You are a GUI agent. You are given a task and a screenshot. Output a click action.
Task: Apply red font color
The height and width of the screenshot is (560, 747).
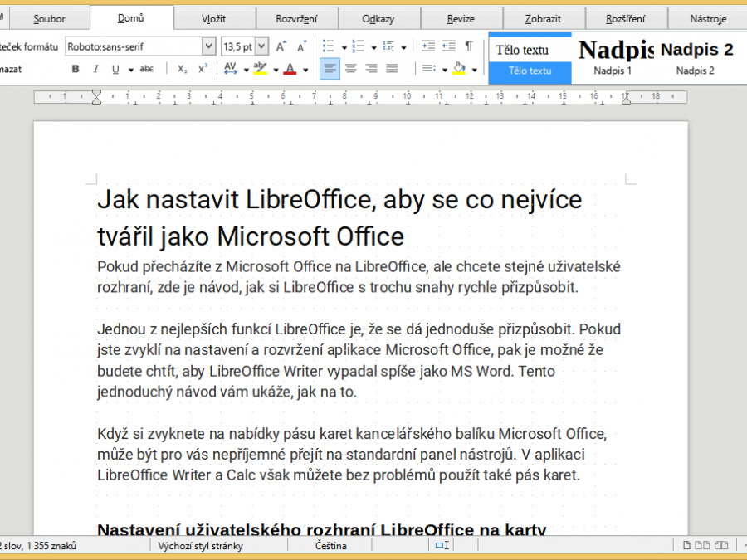290,69
